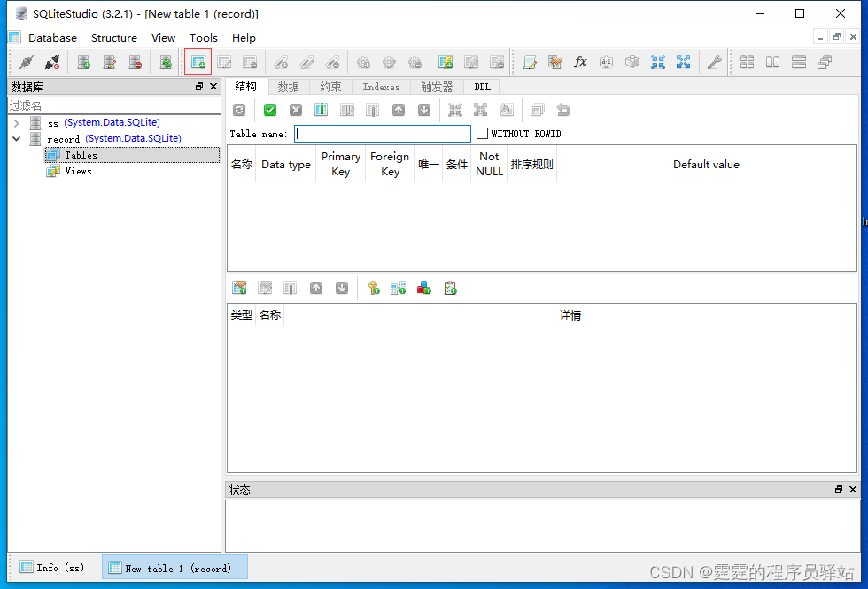Tile windows using the grid layout icon

tap(747, 62)
